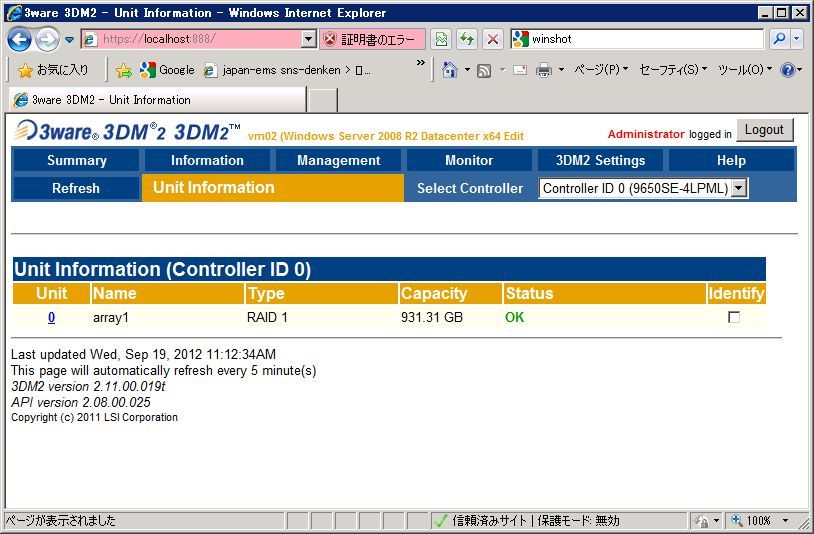The width and height of the screenshot is (814, 534).
Task: Open the Tools (ツール) menu
Action: (744, 70)
